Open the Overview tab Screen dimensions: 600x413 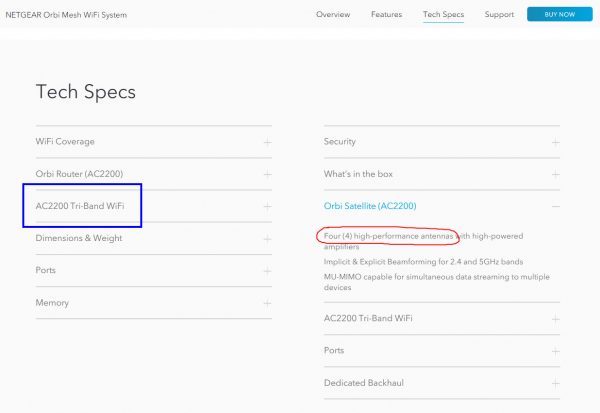(x=333, y=15)
